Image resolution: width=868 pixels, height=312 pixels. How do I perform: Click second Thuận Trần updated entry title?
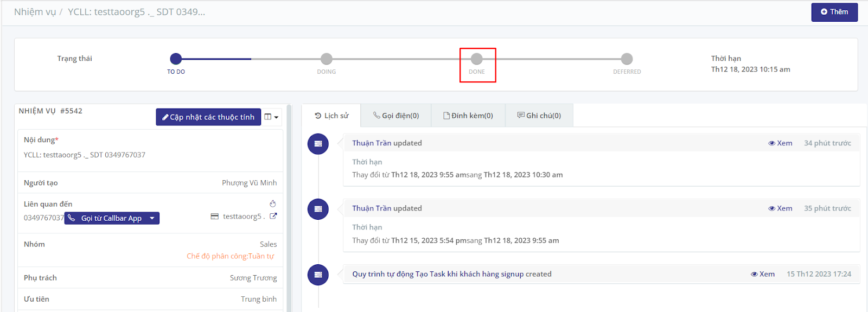(x=387, y=208)
